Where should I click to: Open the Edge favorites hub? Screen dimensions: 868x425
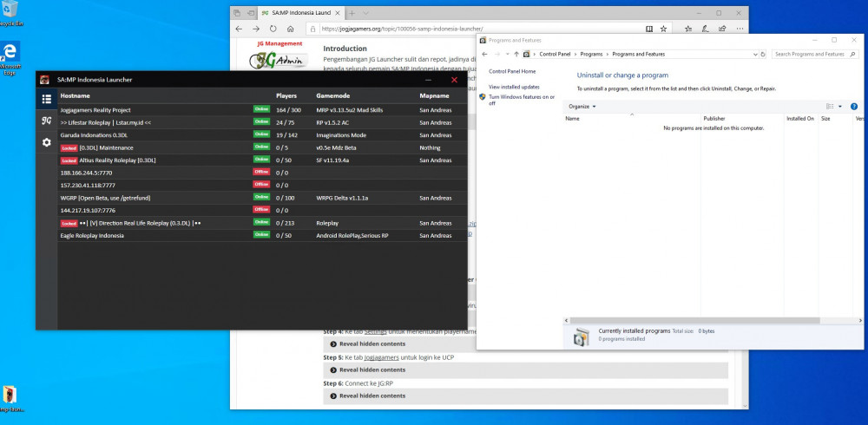click(688, 29)
